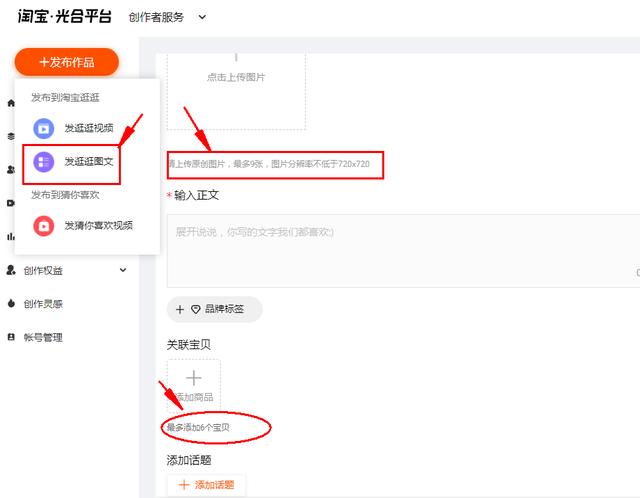Click the 品牌标签 add button
Viewport: 640px width, 498px height.
214,310
